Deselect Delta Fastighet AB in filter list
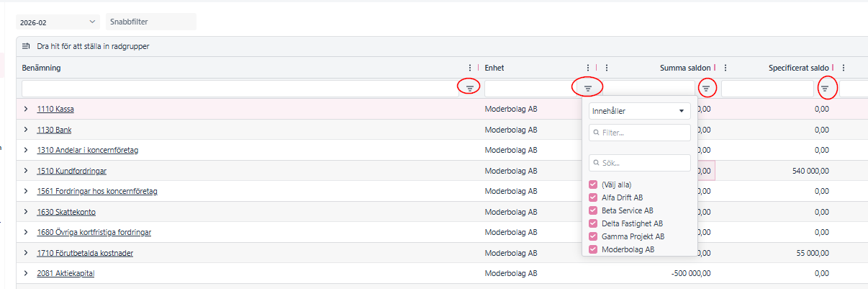This screenshot has width=868, height=289. (x=593, y=223)
